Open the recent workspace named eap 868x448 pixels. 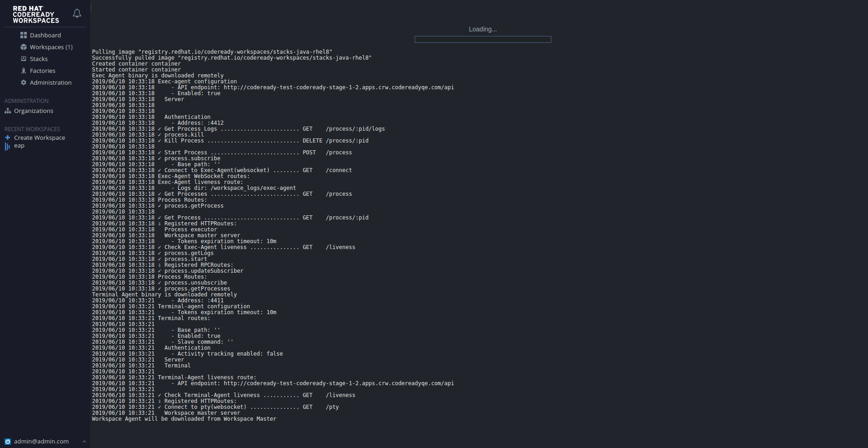pyautogui.click(x=19, y=146)
